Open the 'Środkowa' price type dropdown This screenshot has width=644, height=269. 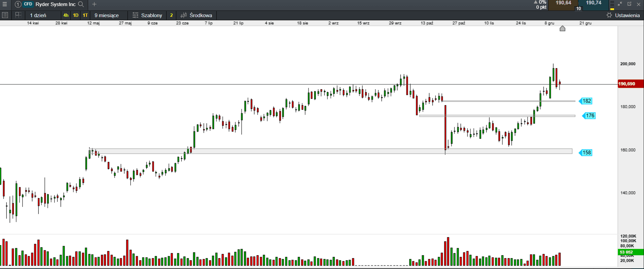(x=201, y=15)
